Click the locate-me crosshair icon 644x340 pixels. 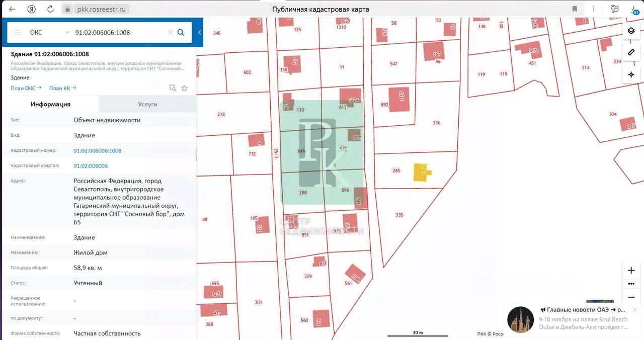[631, 74]
